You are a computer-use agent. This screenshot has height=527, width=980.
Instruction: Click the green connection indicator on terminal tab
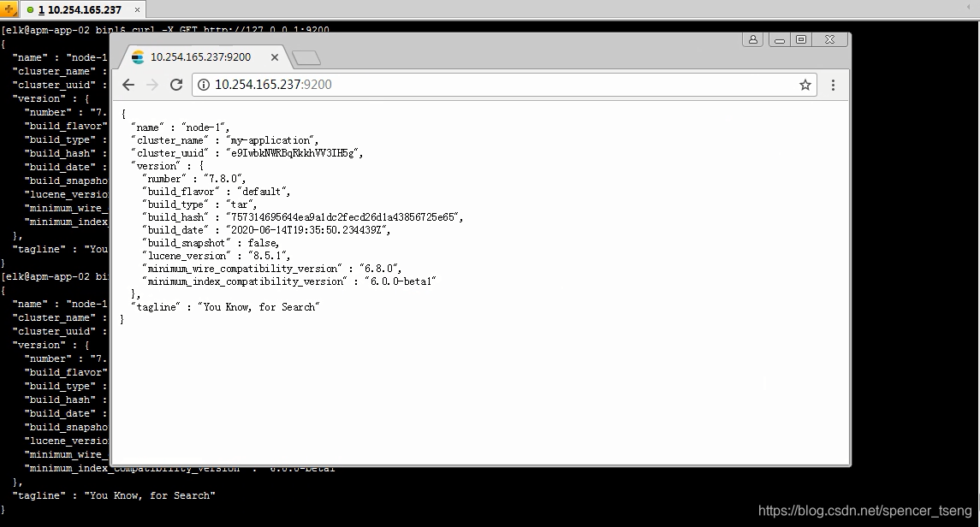(x=30, y=9)
